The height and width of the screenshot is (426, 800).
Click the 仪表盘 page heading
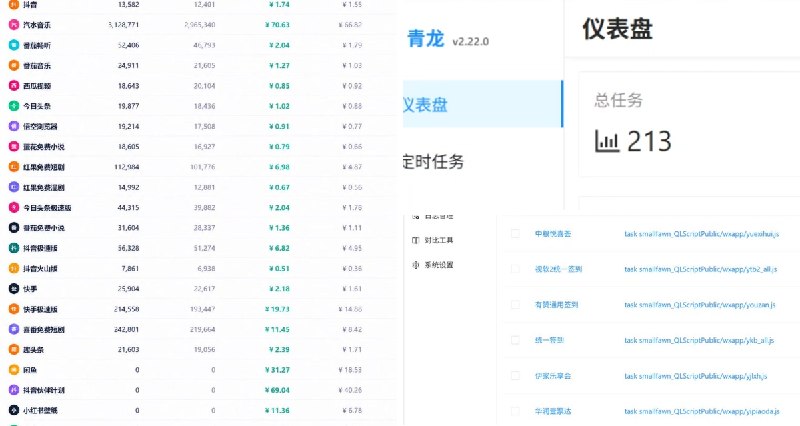pyautogui.click(x=617, y=29)
